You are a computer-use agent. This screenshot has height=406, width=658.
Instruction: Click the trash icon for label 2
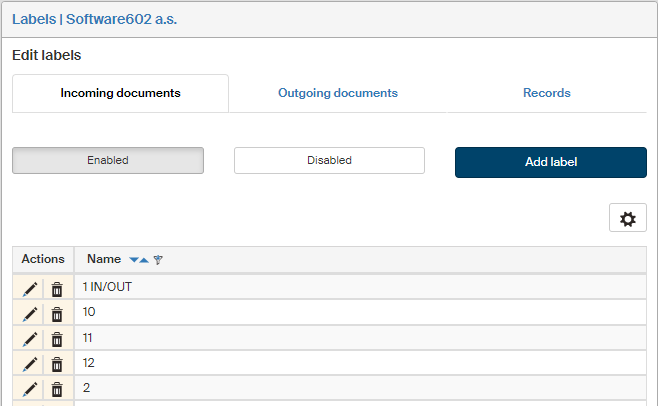pos(57,388)
